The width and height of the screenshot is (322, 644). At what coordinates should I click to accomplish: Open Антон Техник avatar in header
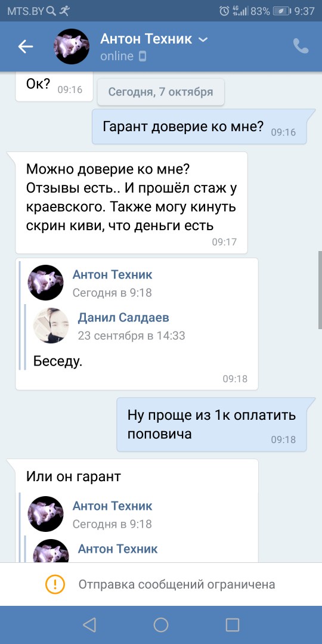72,47
